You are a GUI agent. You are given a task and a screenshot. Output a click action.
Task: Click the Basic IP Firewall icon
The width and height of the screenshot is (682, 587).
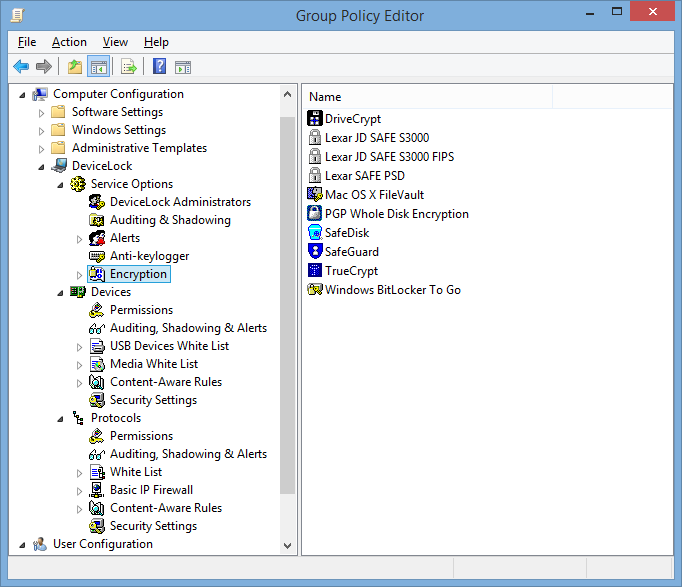pyautogui.click(x=97, y=490)
